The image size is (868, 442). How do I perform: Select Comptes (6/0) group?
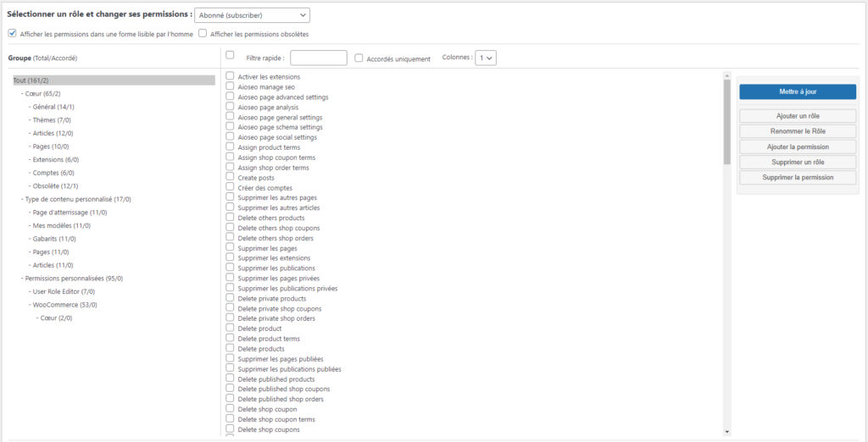54,173
